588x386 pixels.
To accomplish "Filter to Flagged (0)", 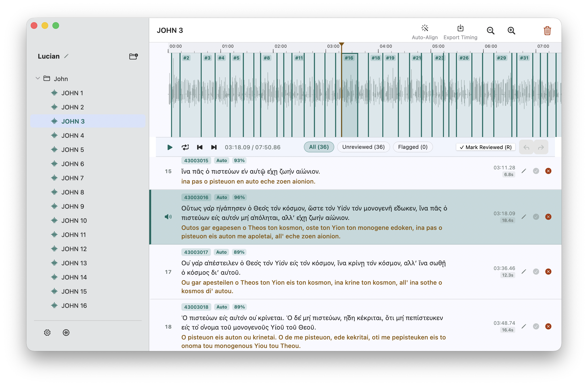I will [x=413, y=147].
